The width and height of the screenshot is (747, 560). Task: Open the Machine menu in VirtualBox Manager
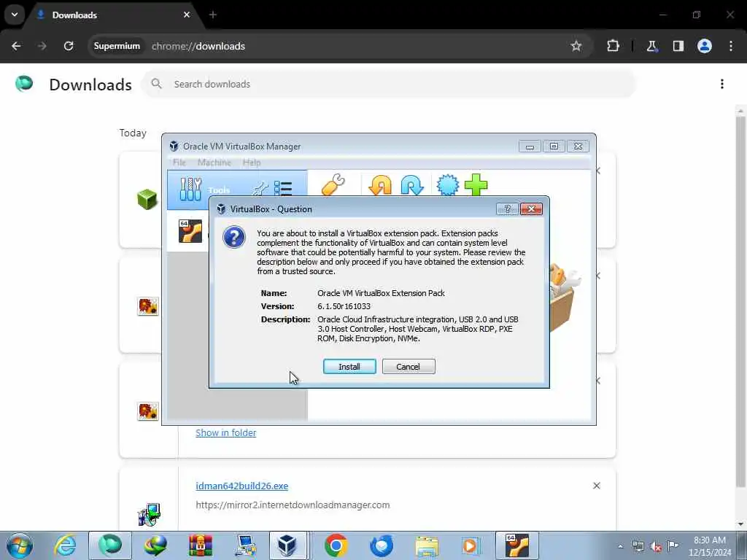(x=214, y=163)
